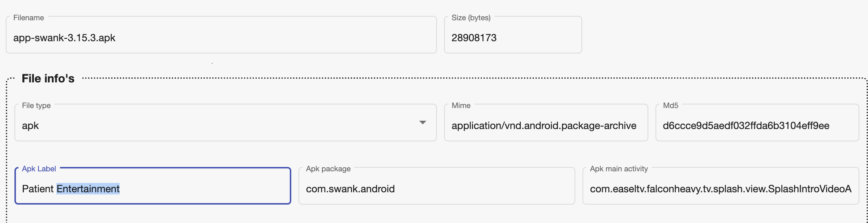Click the Size (bytes) label
Screen dimensions: 868x223
point(471,18)
